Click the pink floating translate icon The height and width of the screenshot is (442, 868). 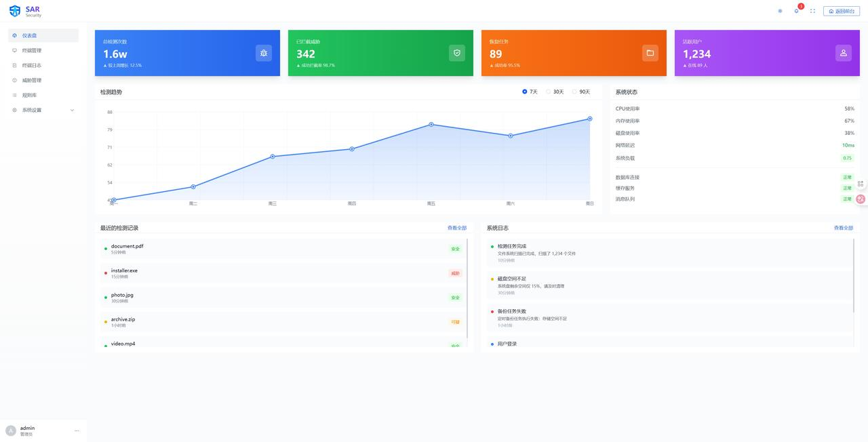(861, 199)
